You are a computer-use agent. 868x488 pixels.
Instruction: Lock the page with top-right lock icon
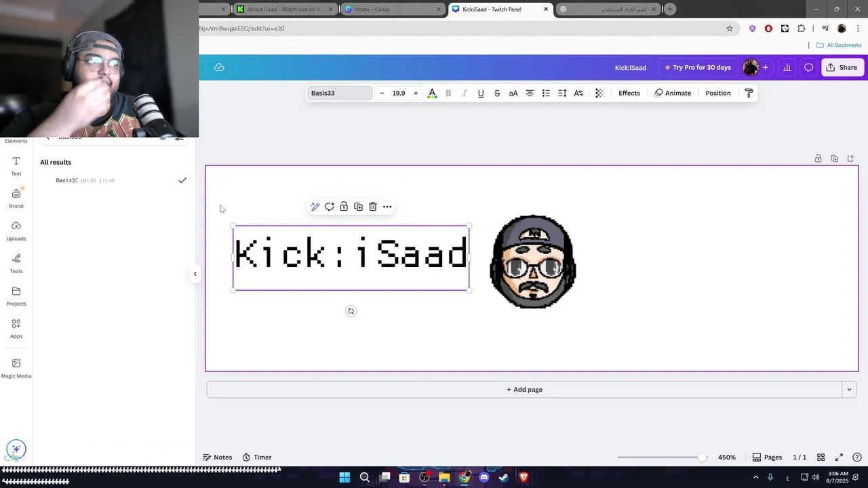click(818, 159)
